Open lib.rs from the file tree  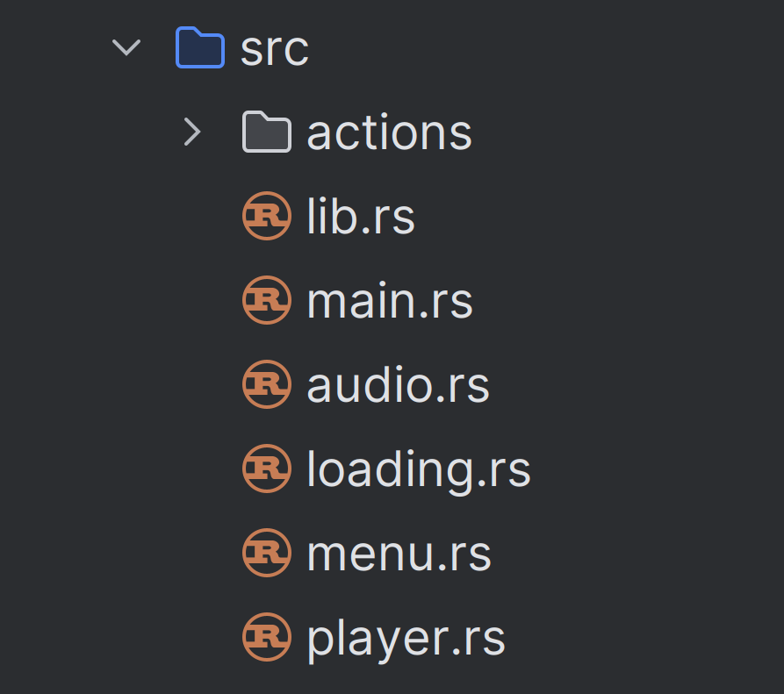[360, 216]
